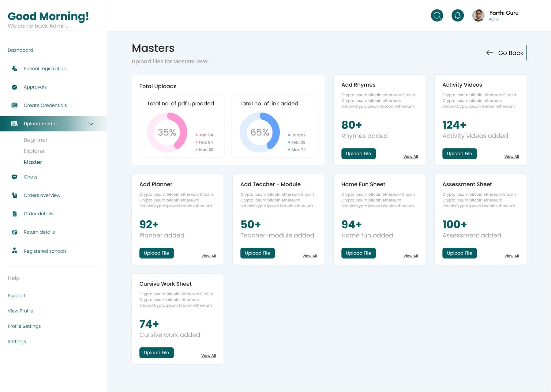Select the Master submenu item
This screenshot has width=551, height=392.
tap(33, 162)
